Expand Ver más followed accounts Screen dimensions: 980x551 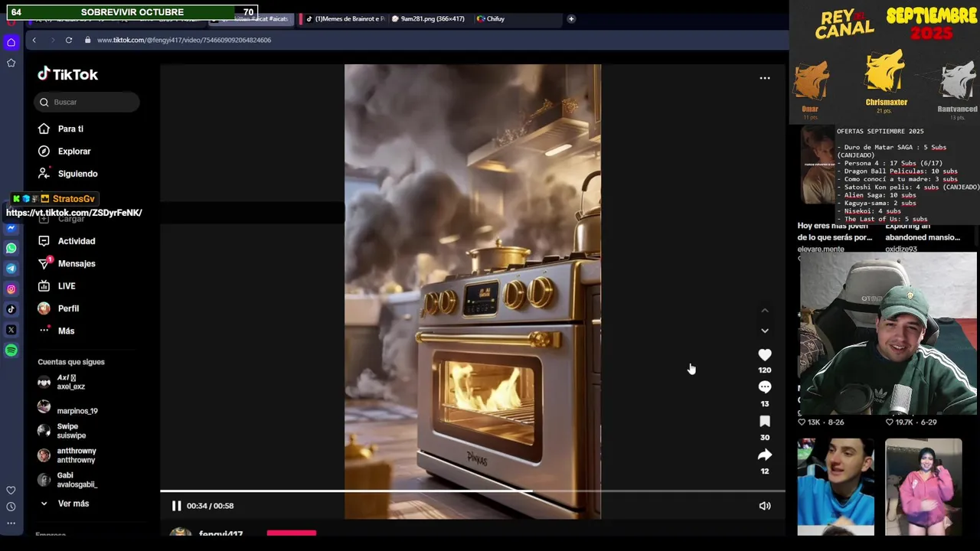tap(65, 504)
